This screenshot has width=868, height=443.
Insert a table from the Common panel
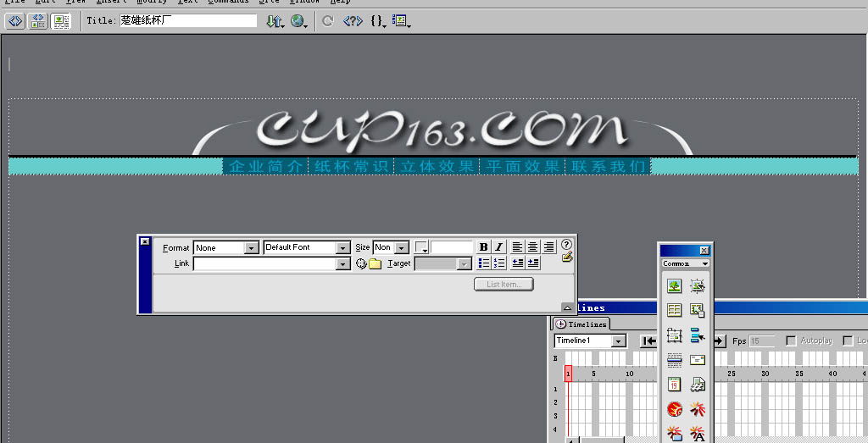coord(674,311)
